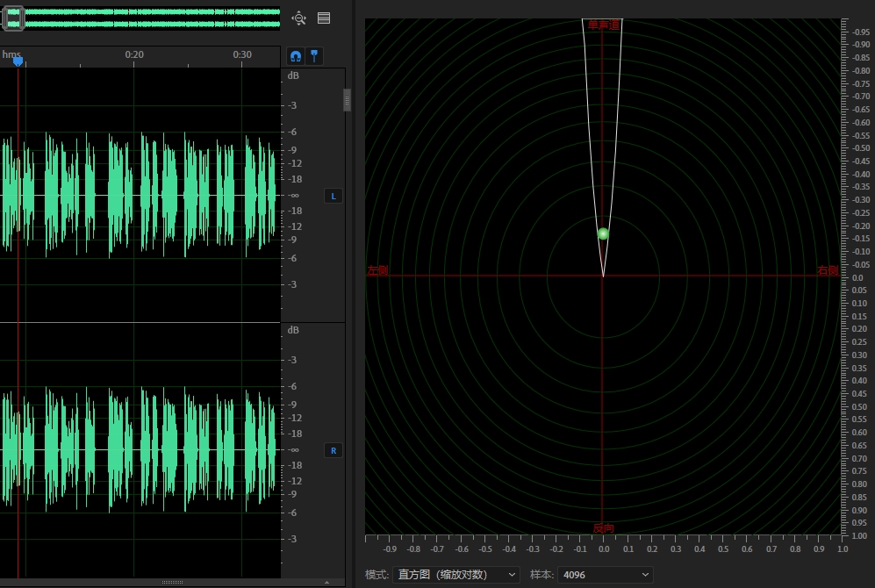Click the dB label of the right channel scale
Screen dimensions: 875x588
(293, 330)
